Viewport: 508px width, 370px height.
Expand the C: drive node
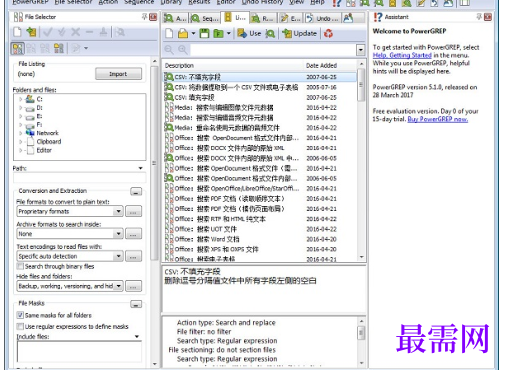pos(21,99)
